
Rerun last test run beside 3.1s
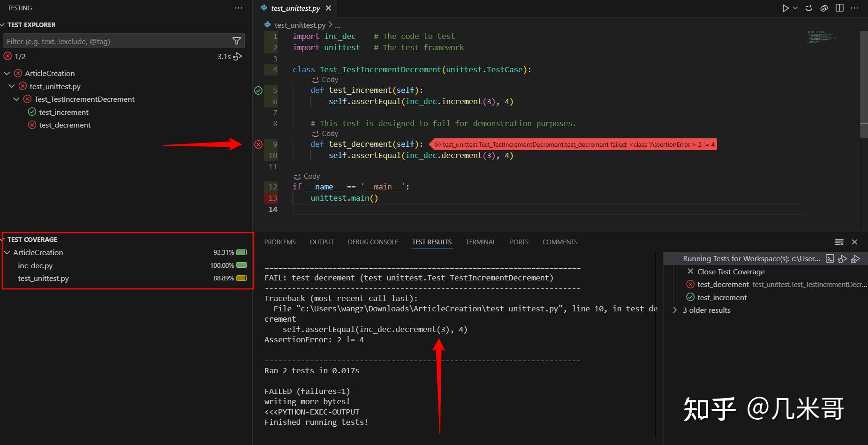click(238, 56)
